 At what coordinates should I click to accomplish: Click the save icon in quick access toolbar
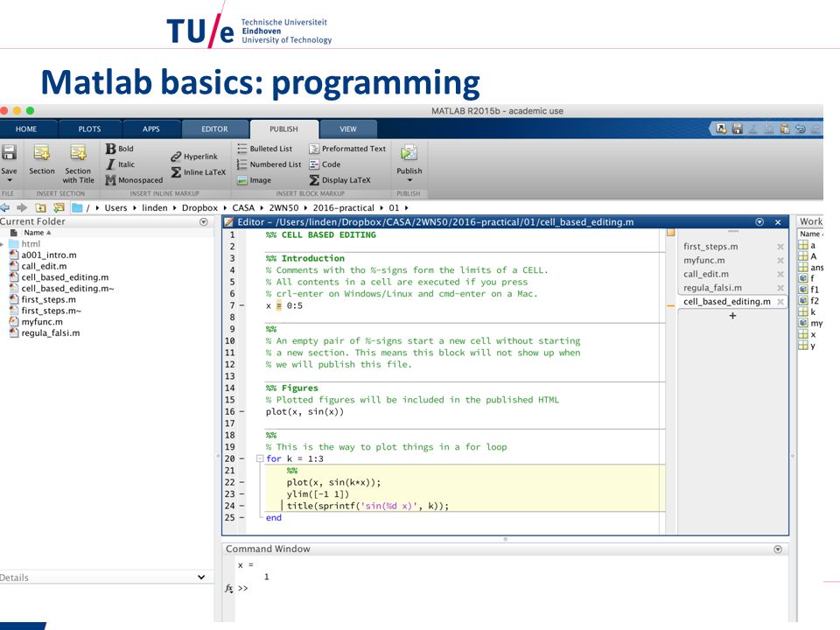(x=737, y=129)
